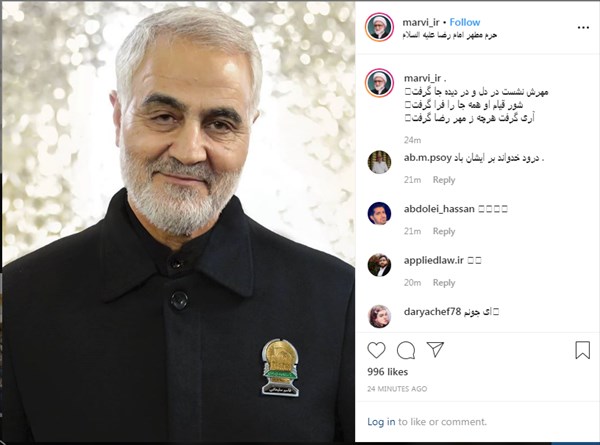Like the post with the heart icon
The width and height of the screenshot is (600, 445).
point(376,350)
